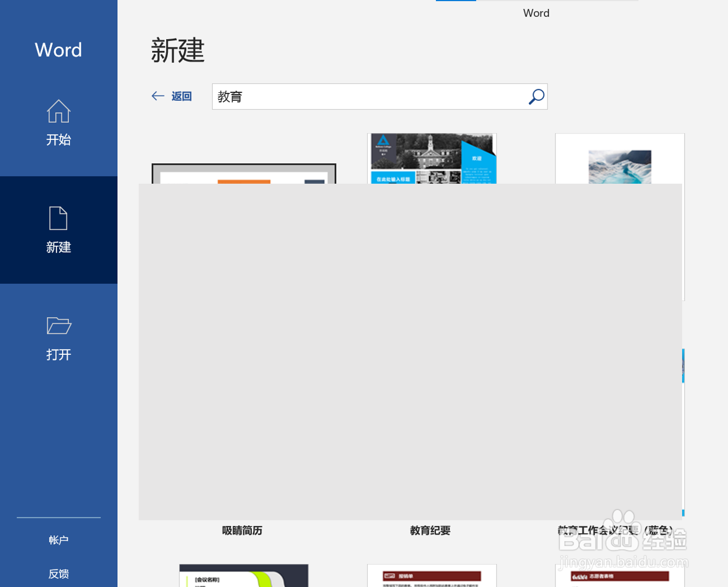
Task: Click the 新建 new document icon
Action: (x=58, y=219)
